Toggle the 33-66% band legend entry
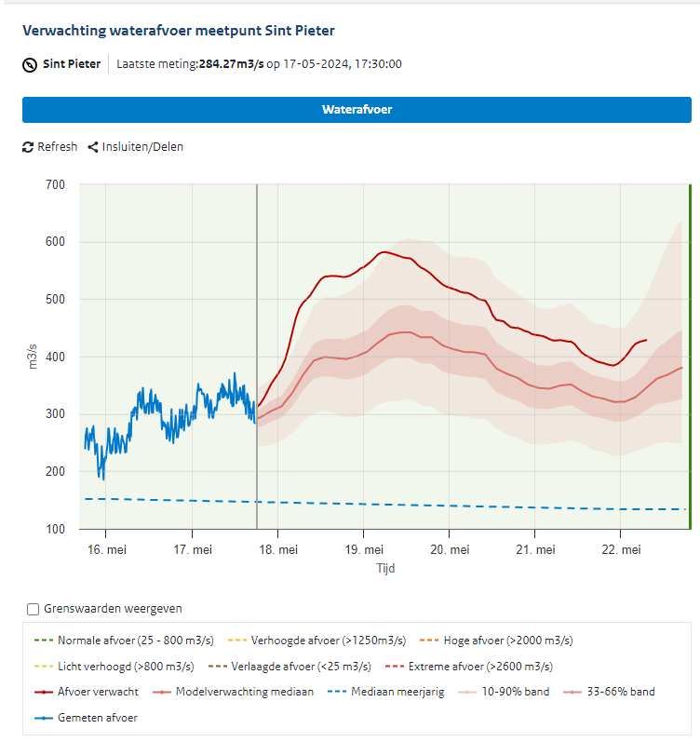Screen dimensions: 700x742 coord(609,692)
